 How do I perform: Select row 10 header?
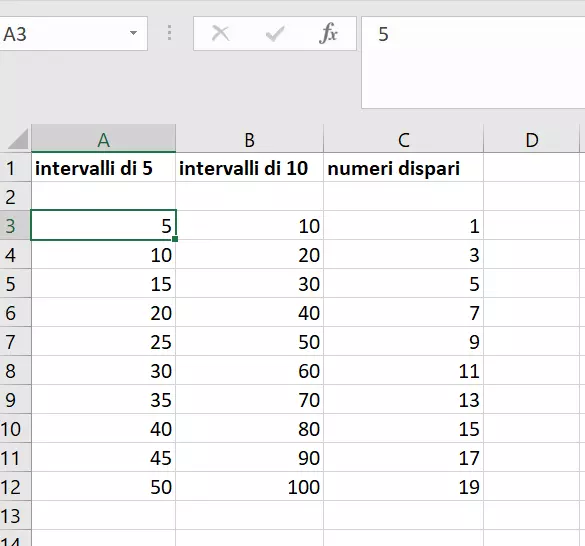15,428
